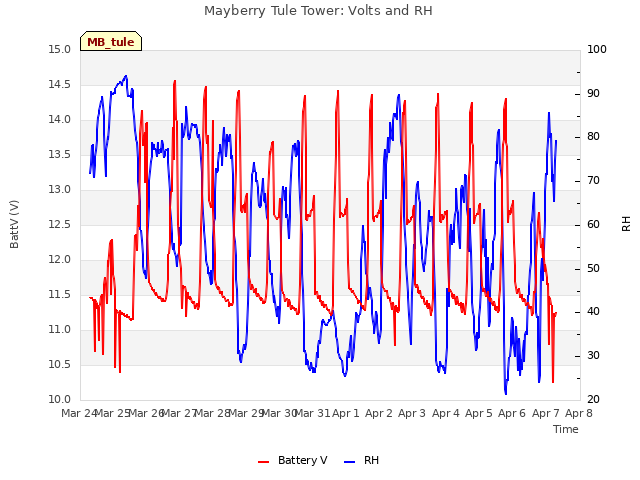Click the 'Mar 30' date label
Image resolution: width=640 pixels, height=480 pixels.
(x=280, y=413)
